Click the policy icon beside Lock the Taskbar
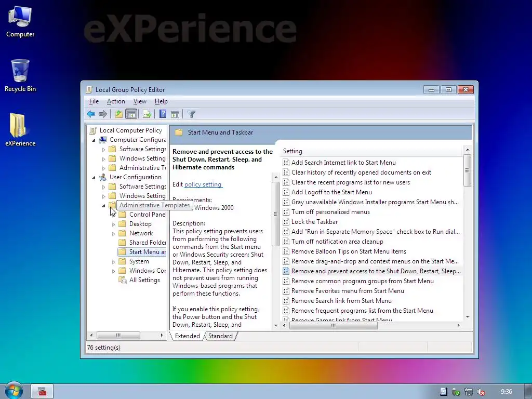 click(x=286, y=222)
